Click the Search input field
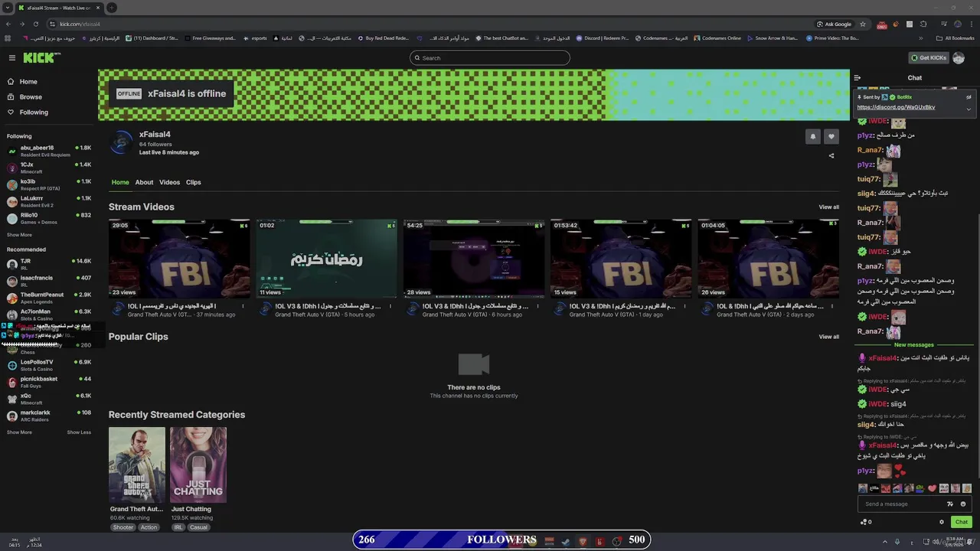980x551 pixels. pyautogui.click(x=490, y=58)
